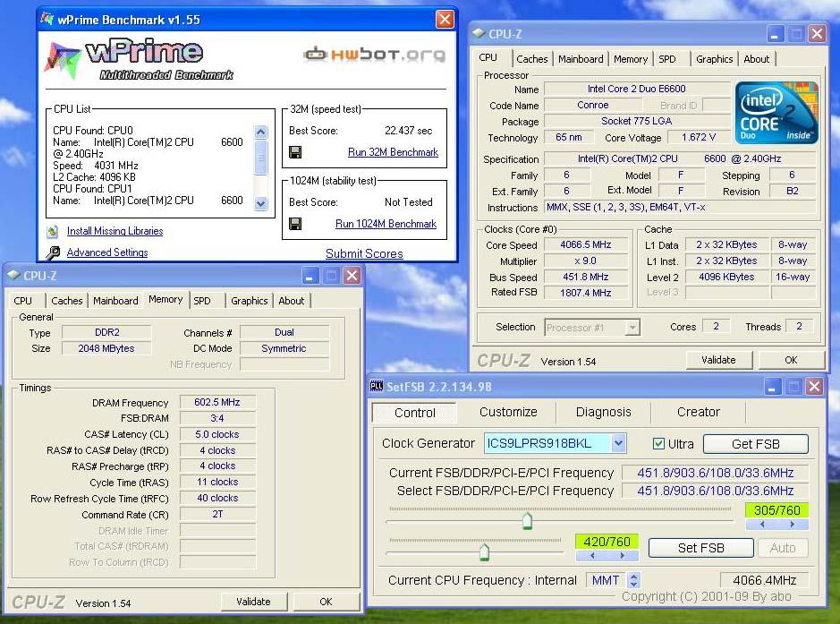Select SPD tab in Memory CPU-Z window
Image resolution: width=840 pixels, height=624 pixels.
[202, 301]
